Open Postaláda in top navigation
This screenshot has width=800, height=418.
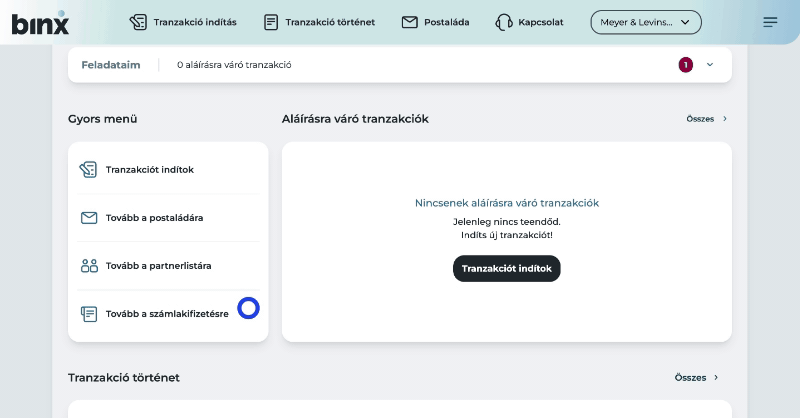point(435,22)
